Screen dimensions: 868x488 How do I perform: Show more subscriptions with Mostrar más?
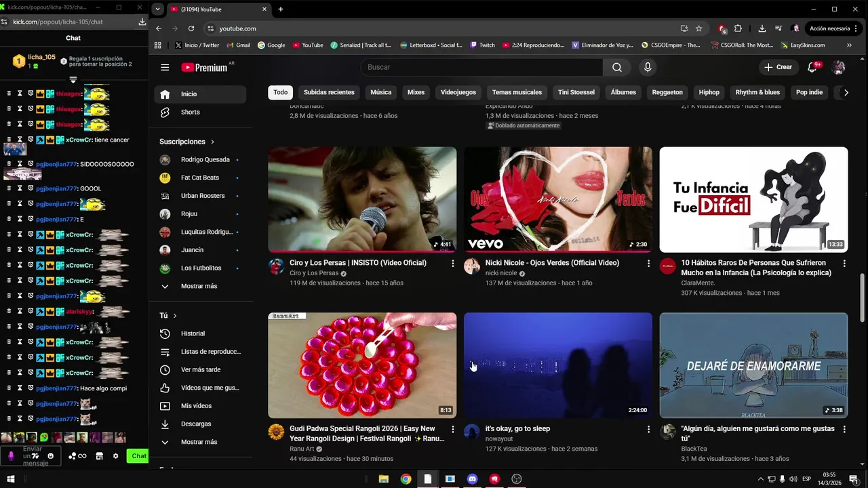click(199, 286)
